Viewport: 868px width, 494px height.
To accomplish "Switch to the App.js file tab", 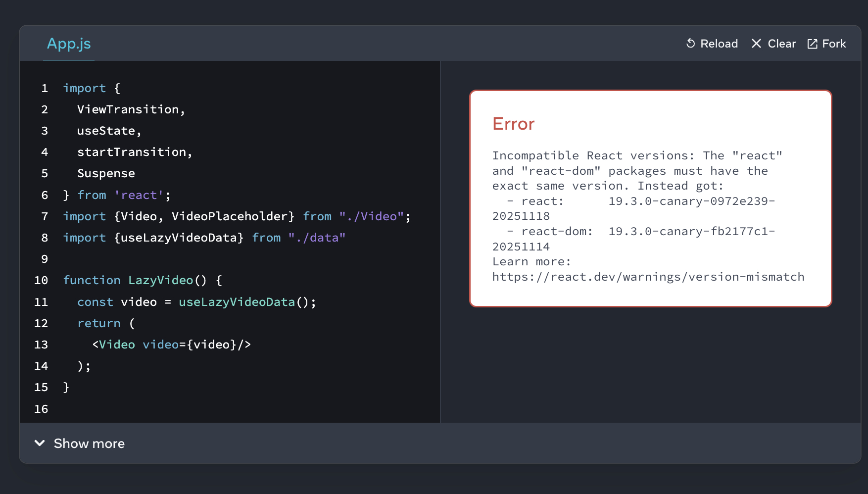I will 69,44.
